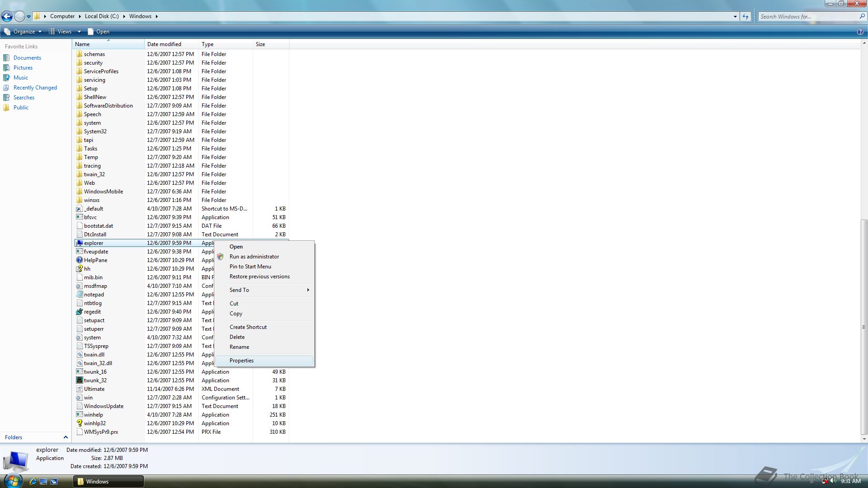The width and height of the screenshot is (868, 488).
Task: Click the Open toolbar button
Action: click(x=99, y=32)
